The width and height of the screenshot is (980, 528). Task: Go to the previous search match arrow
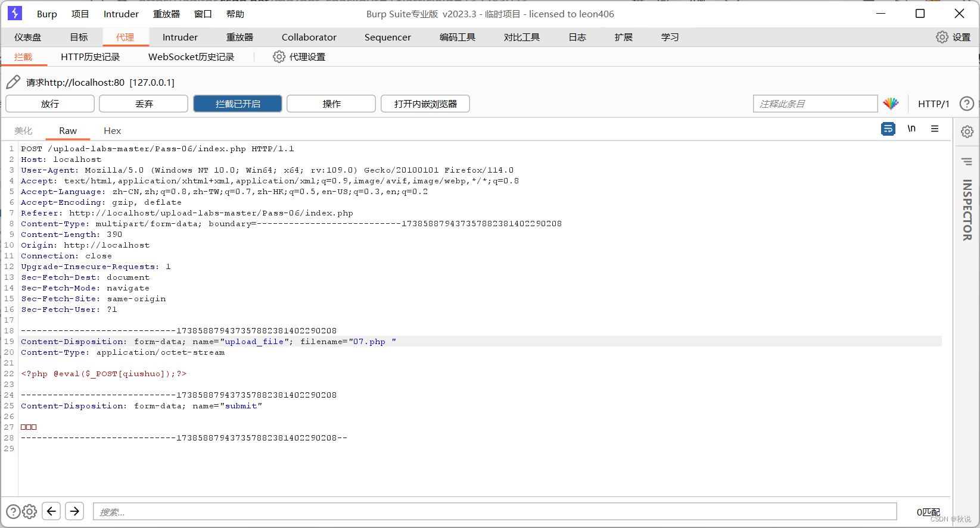coord(51,511)
